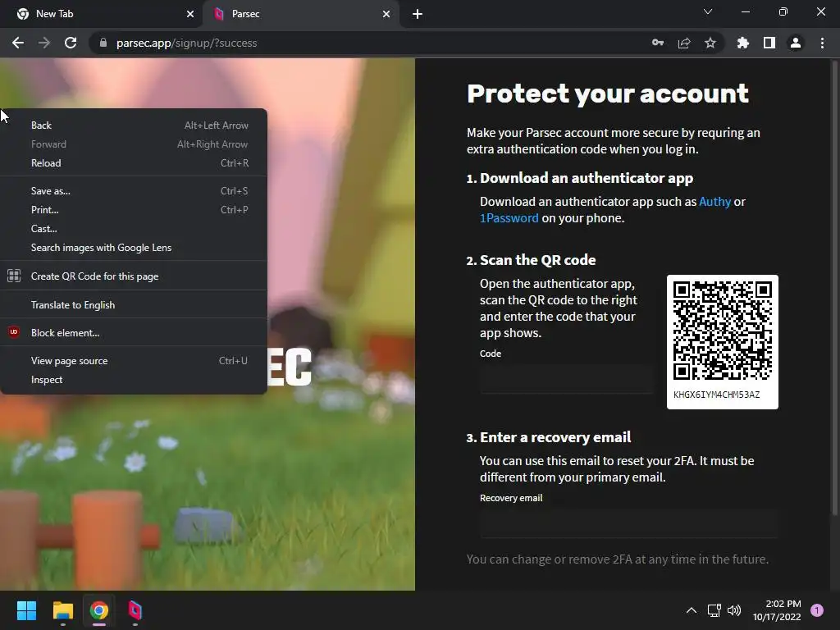Click the share page icon
The width and height of the screenshot is (840, 630).
684,43
